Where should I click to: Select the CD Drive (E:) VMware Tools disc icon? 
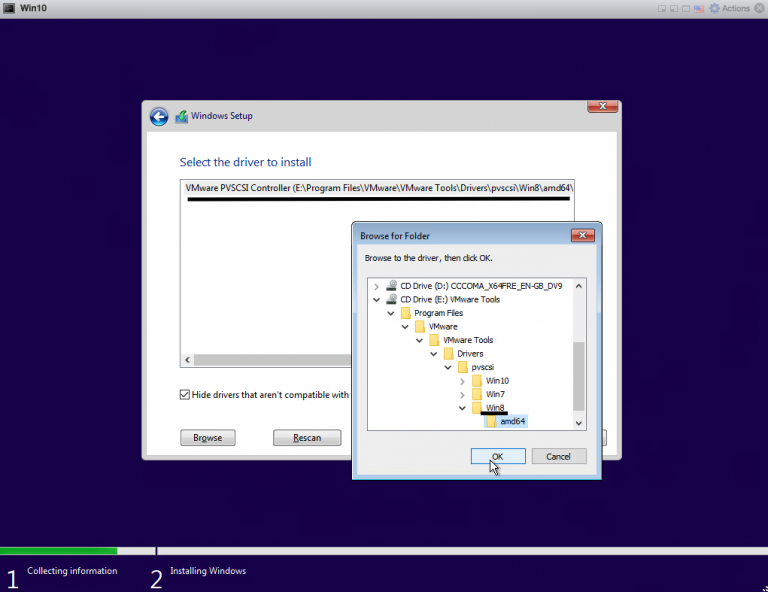coord(391,299)
